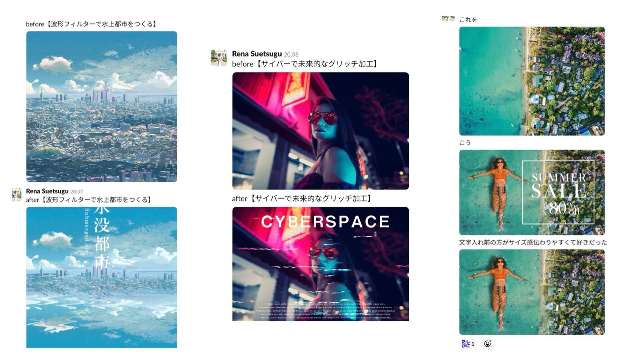Open the SUMMER SALE banner image
The width and height of the screenshot is (627, 364).
point(532,193)
